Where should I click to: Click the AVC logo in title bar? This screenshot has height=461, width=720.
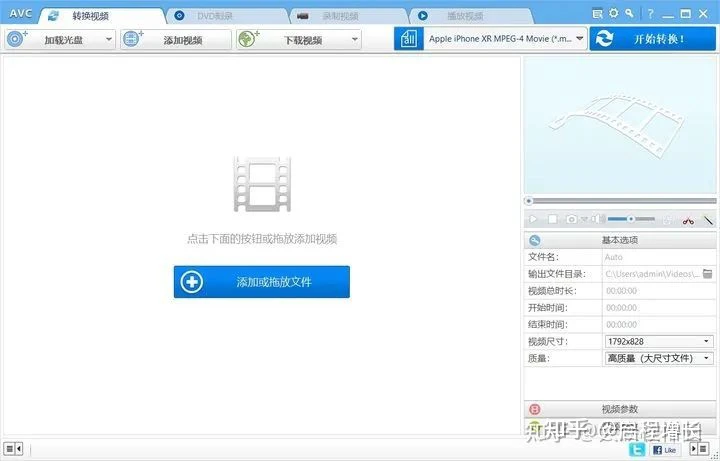[x=21, y=13]
